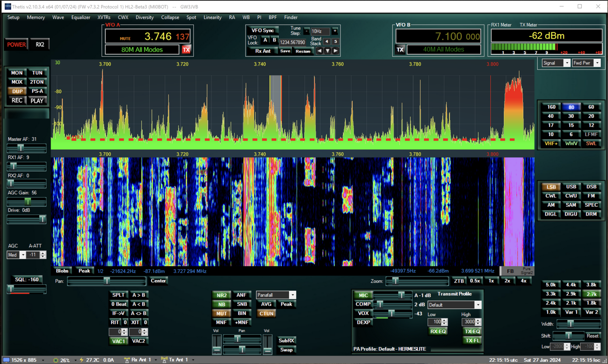Expand the Transmit Profile Default dropdown
This screenshot has width=608, height=364.
point(478,305)
